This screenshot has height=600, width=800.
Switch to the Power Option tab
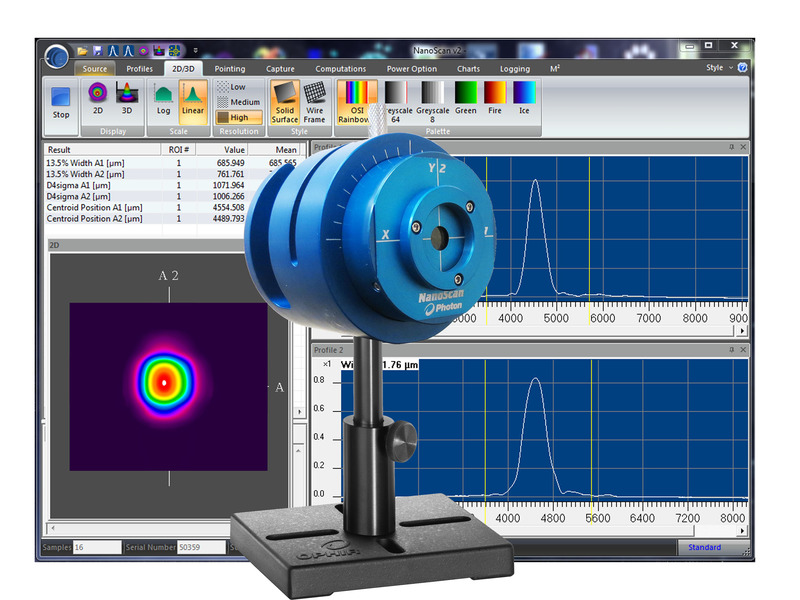point(411,69)
